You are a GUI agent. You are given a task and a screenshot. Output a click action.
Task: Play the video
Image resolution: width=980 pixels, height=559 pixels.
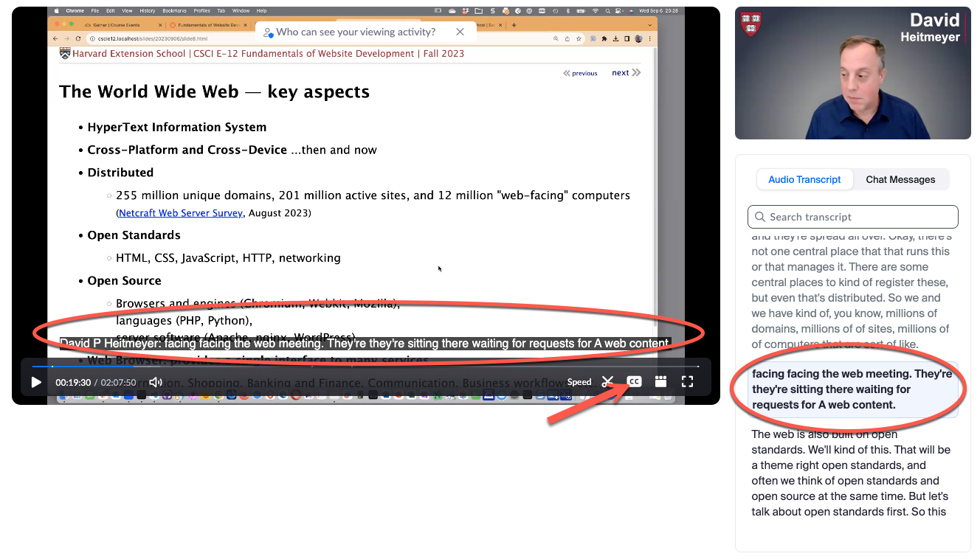(x=35, y=382)
